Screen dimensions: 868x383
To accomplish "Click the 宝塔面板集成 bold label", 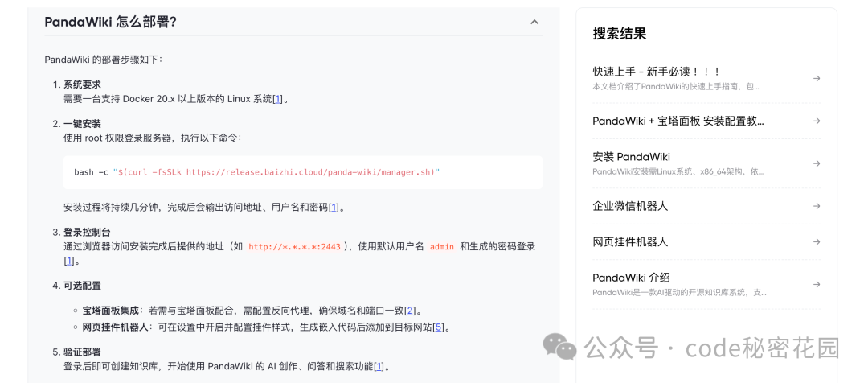I will point(110,311).
